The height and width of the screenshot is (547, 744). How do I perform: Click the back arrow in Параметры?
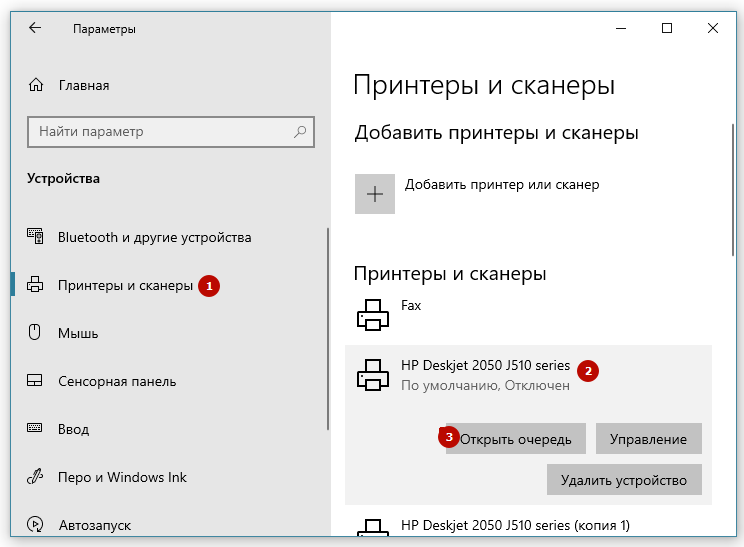[x=35, y=28]
